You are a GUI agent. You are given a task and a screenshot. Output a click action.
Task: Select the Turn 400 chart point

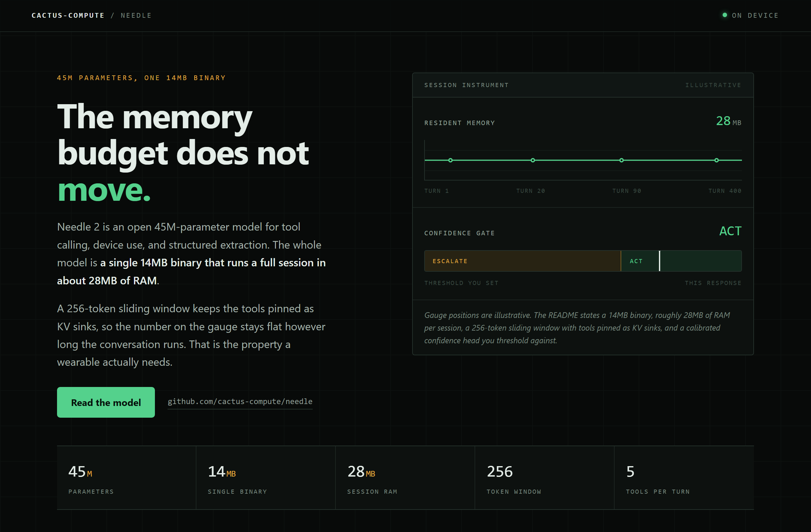(717, 160)
